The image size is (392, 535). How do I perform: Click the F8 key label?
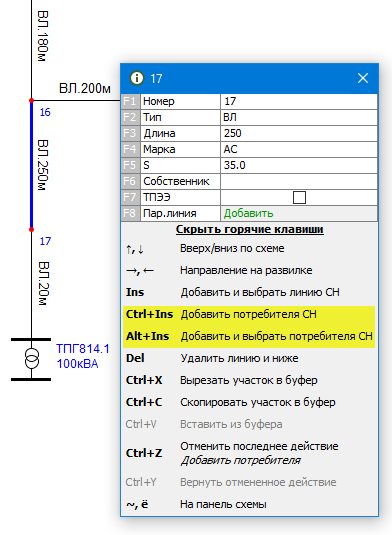(x=130, y=213)
